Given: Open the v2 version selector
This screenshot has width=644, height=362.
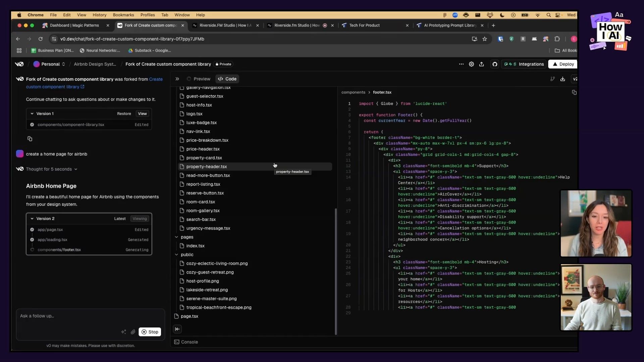Looking at the screenshot, I should pyautogui.click(x=574, y=79).
